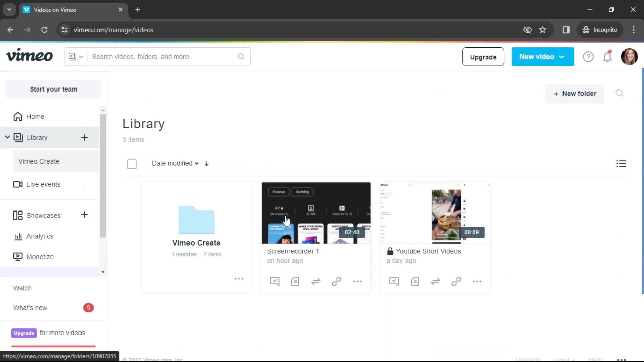
Task: Open the Library section in sidebar
Action: (37, 137)
